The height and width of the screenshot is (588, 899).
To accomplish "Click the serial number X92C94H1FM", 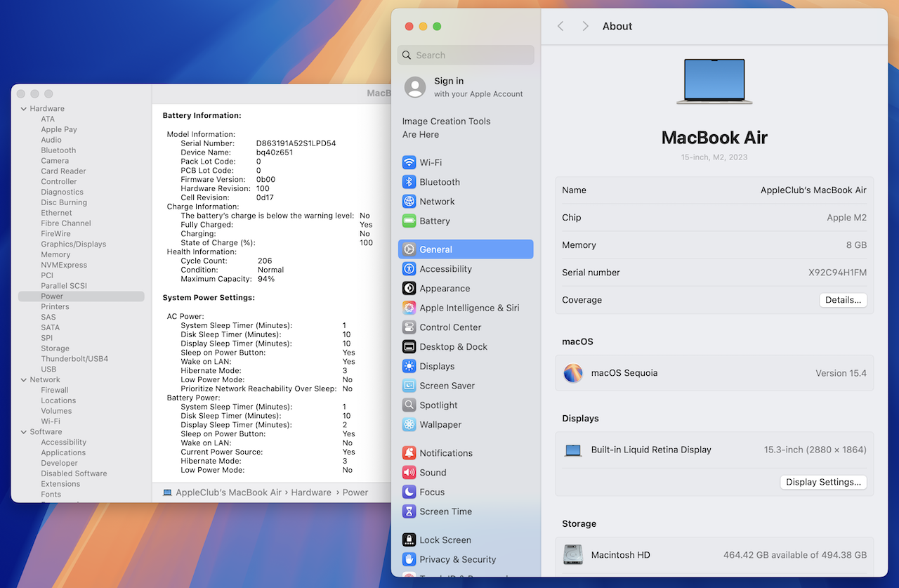I will point(837,273).
